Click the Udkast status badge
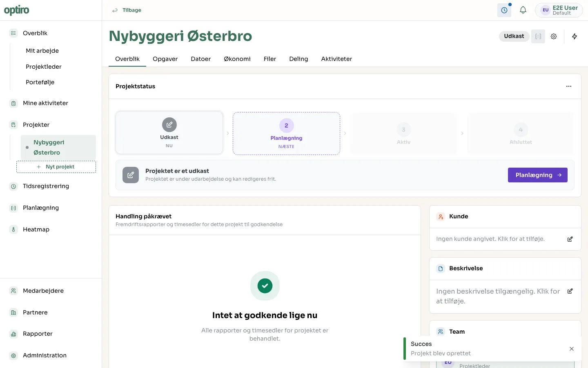This screenshot has width=588, height=368. 514,36
